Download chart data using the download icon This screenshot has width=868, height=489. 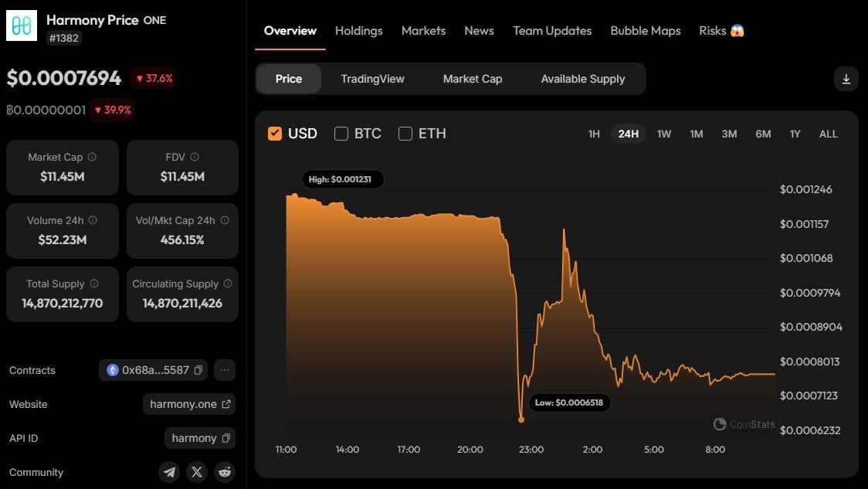(846, 80)
